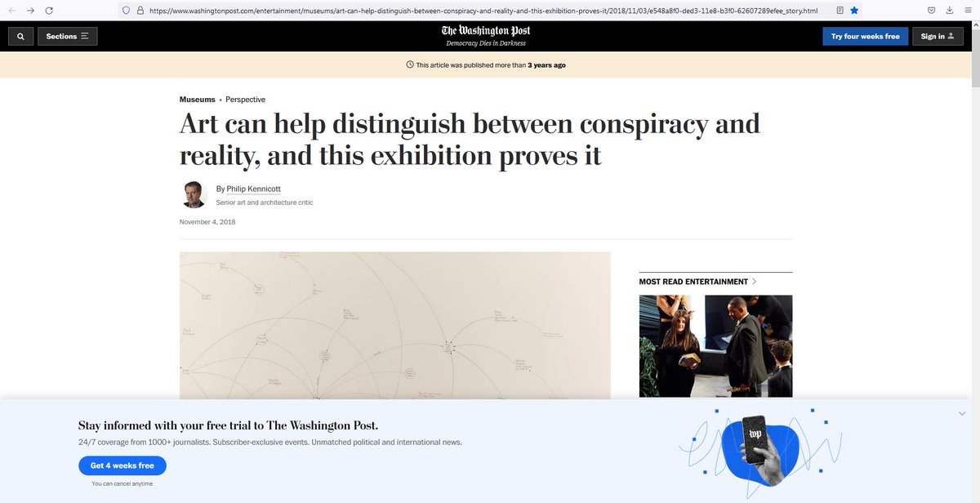Open the most read entertainment photo thumbnail
980x503 pixels.
715,346
